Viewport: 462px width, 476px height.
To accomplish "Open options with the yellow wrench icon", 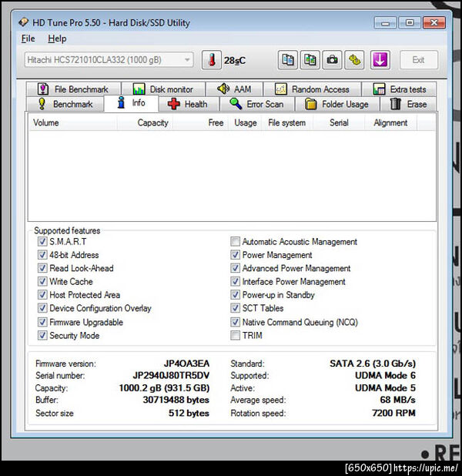I will pyautogui.click(x=354, y=60).
